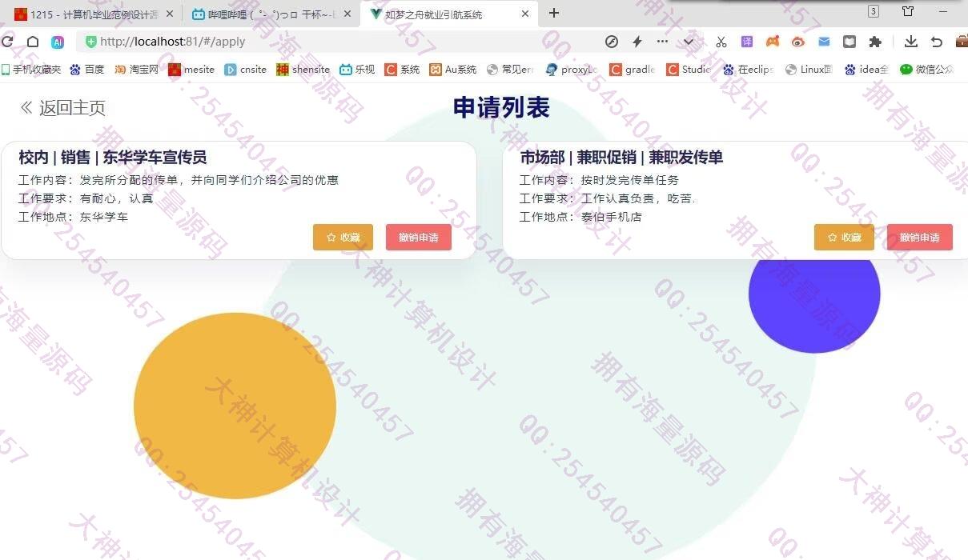Open the 淘宝网 bookmark
968x560 pixels.
tap(136, 70)
